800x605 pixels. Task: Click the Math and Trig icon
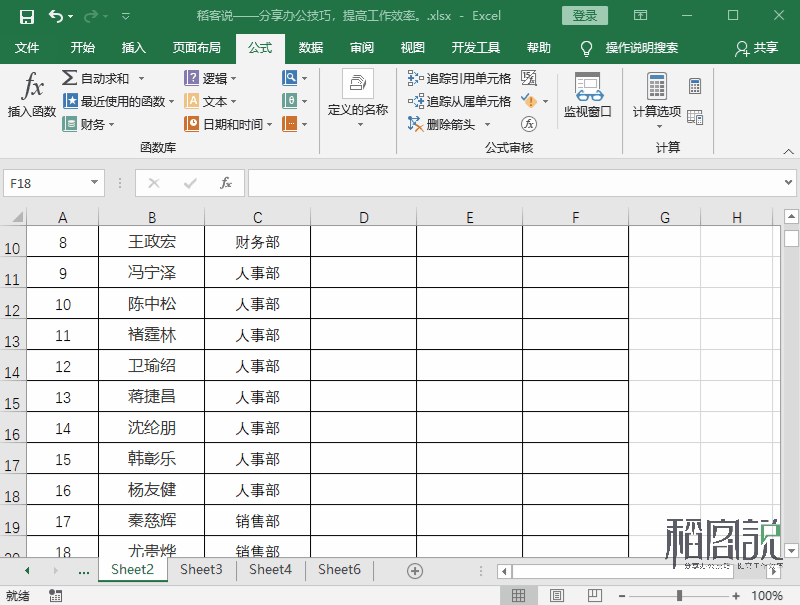(289, 101)
